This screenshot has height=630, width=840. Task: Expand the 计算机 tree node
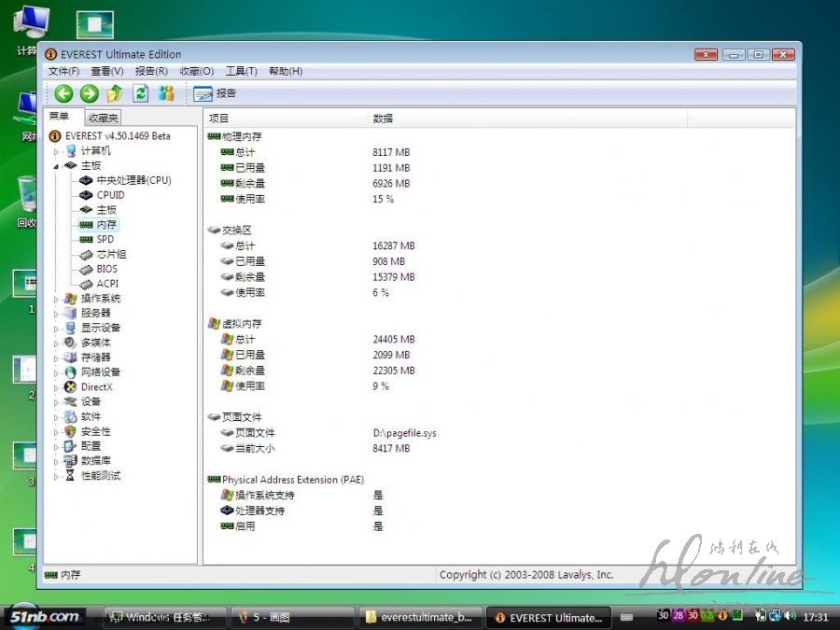[x=56, y=151]
